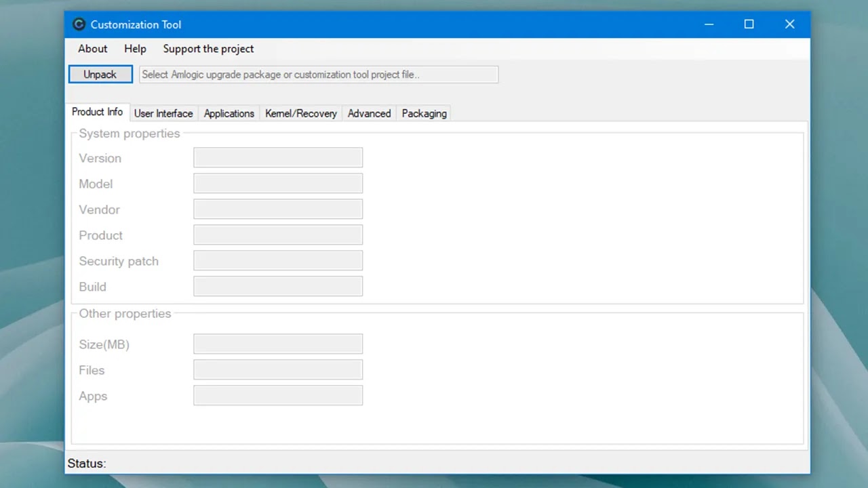Switch to the Applications tab
The width and height of the screenshot is (868, 488).
[229, 113]
